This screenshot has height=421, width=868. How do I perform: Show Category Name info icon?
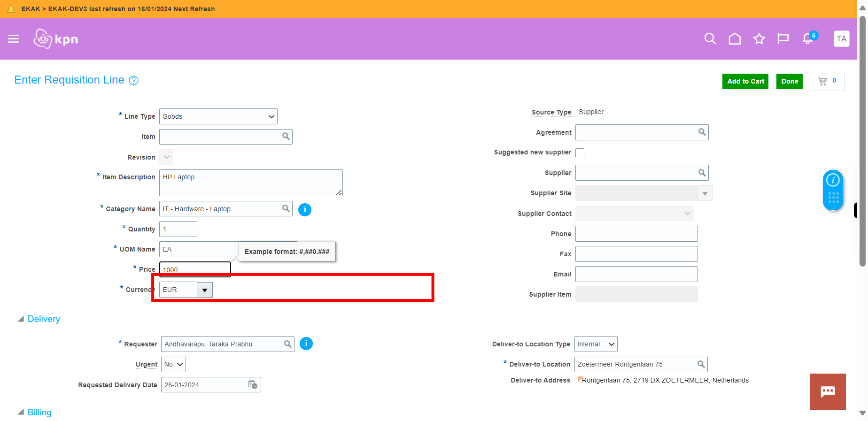305,209
